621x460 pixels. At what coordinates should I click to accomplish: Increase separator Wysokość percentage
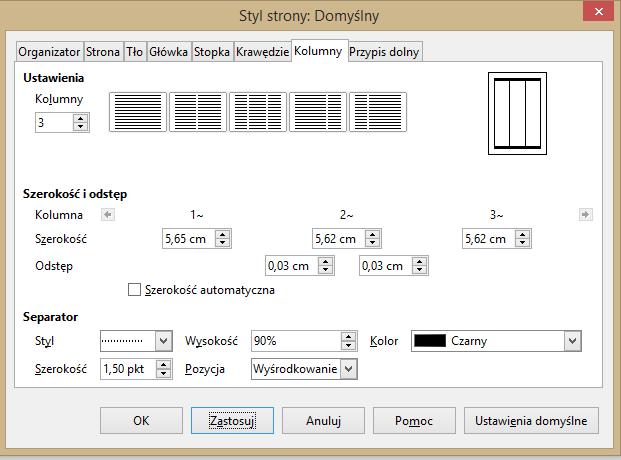(348, 337)
